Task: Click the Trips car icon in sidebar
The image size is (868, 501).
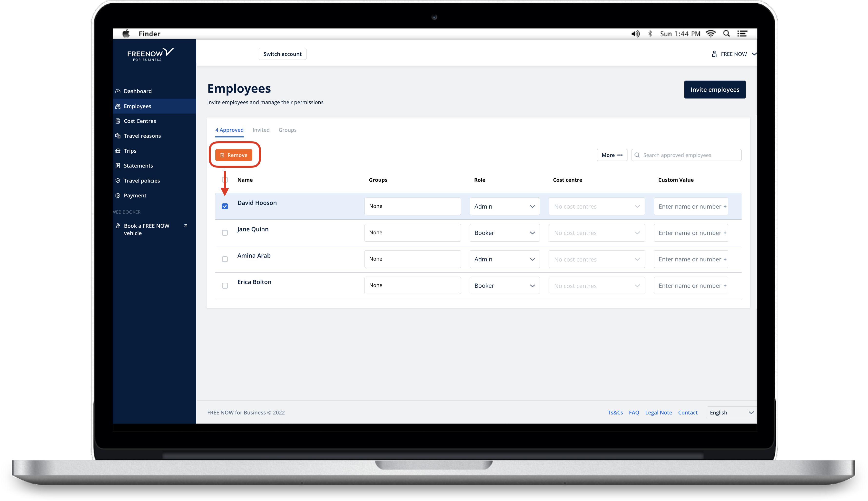Action: tap(118, 151)
